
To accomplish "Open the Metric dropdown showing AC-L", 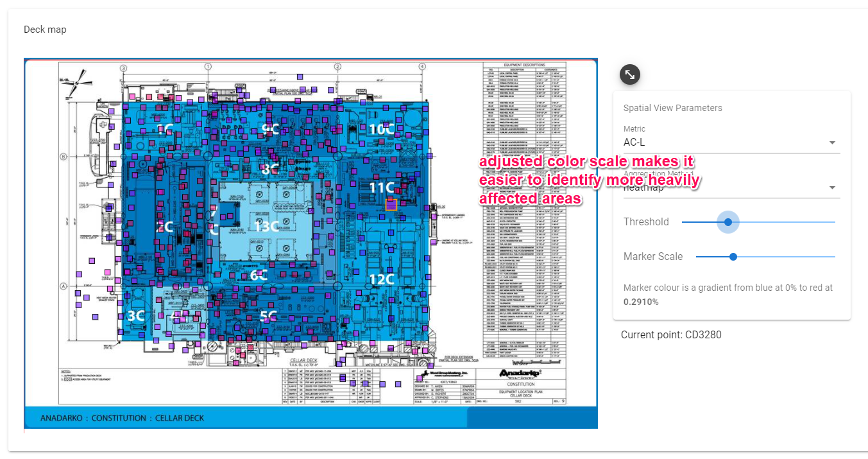I will coord(725,143).
